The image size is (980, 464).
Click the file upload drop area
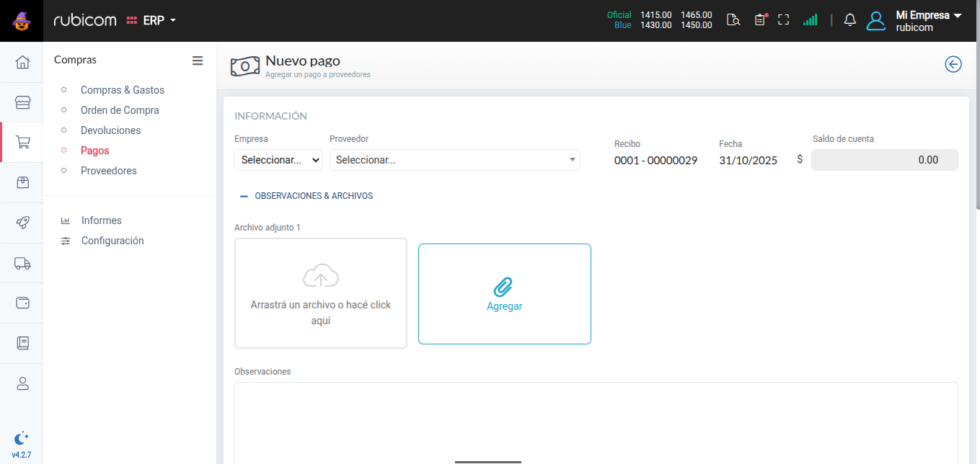(321, 293)
